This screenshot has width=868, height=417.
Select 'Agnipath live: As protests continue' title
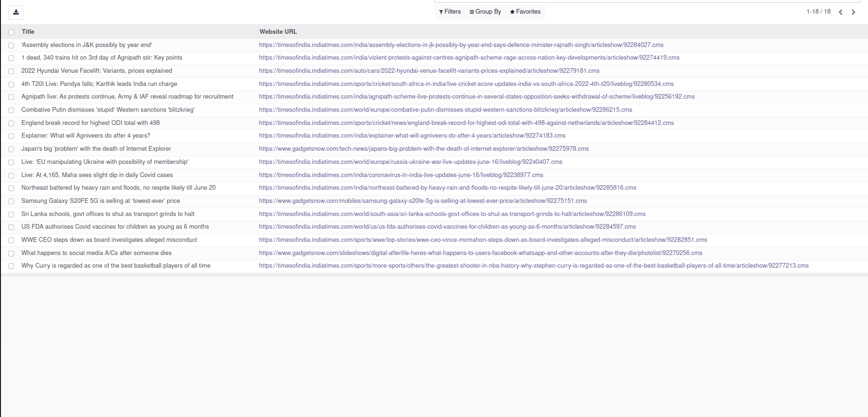[x=127, y=97]
